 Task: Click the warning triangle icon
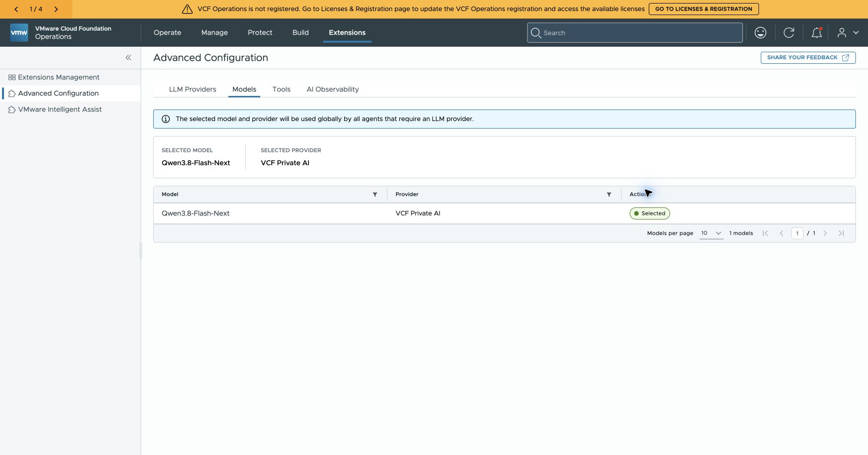(187, 9)
